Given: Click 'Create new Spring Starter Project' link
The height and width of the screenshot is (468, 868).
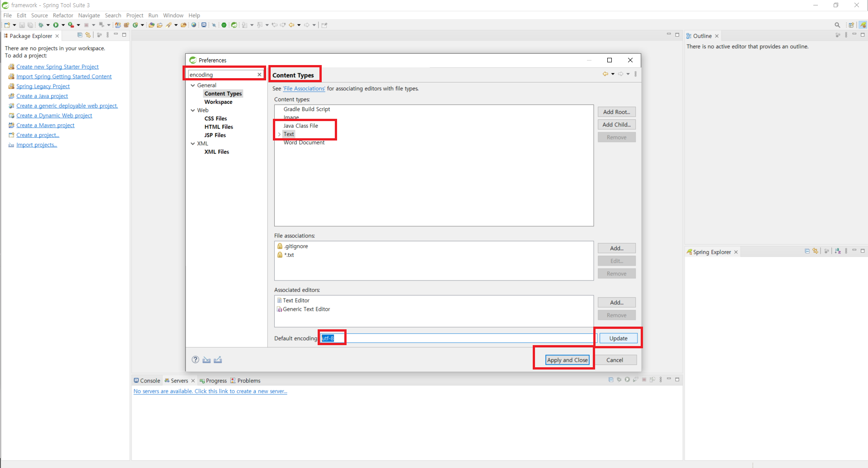Looking at the screenshot, I should pos(57,67).
